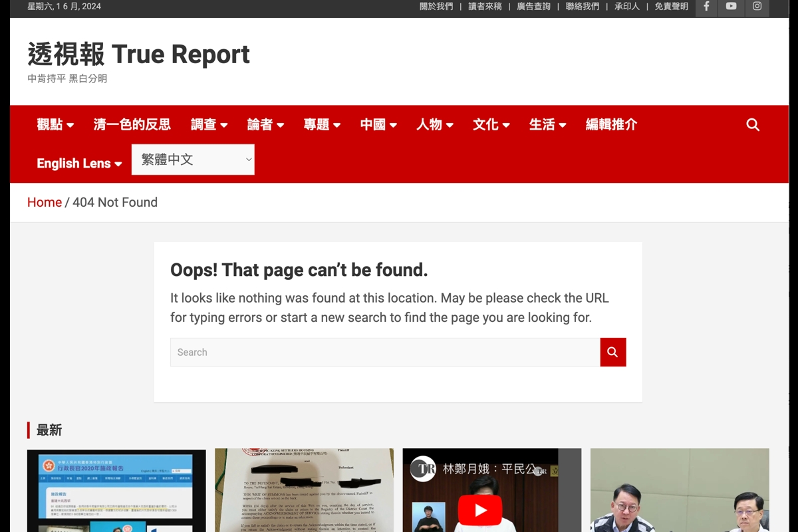Viewport: 798px width, 532px height.
Task: Expand the English Lens menu
Action: click(79, 164)
